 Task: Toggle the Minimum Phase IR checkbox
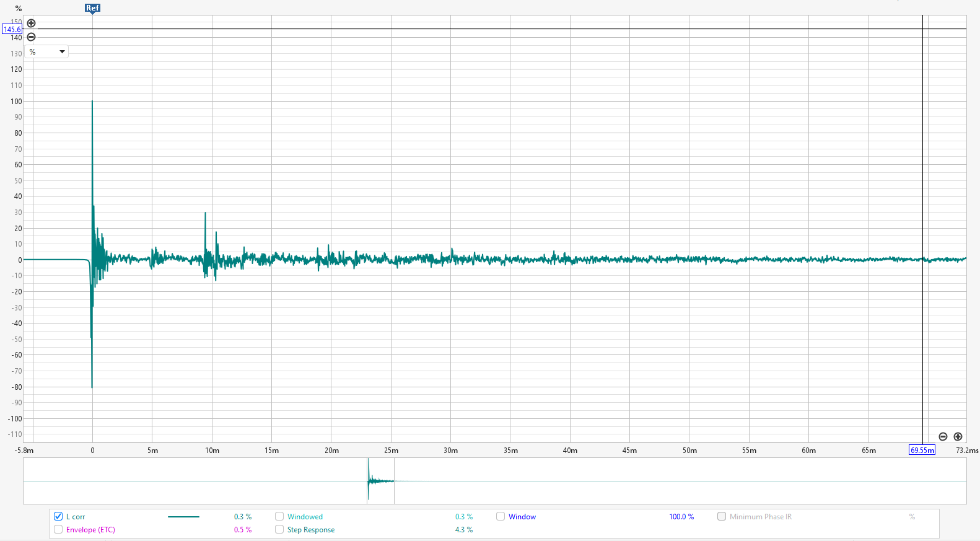pyautogui.click(x=722, y=516)
